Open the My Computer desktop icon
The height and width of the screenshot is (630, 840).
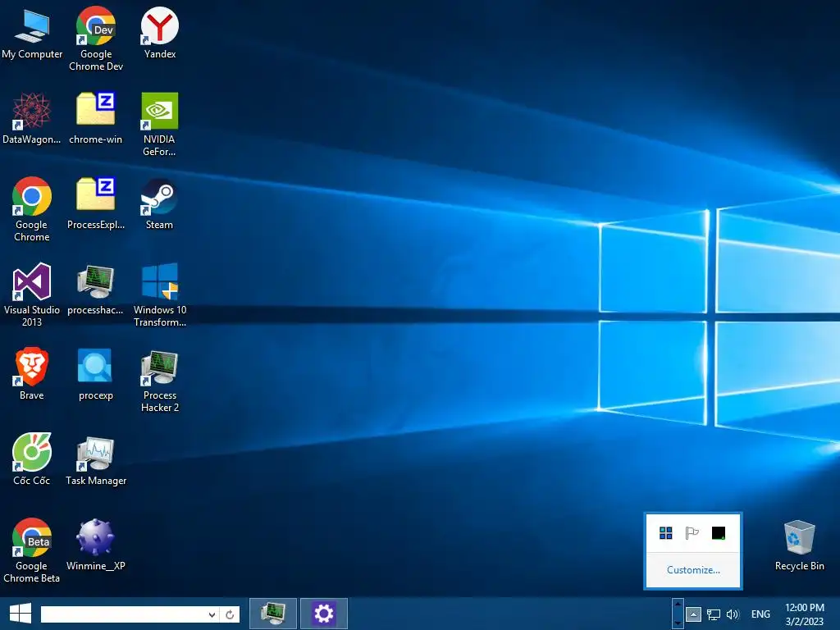[x=32, y=34]
